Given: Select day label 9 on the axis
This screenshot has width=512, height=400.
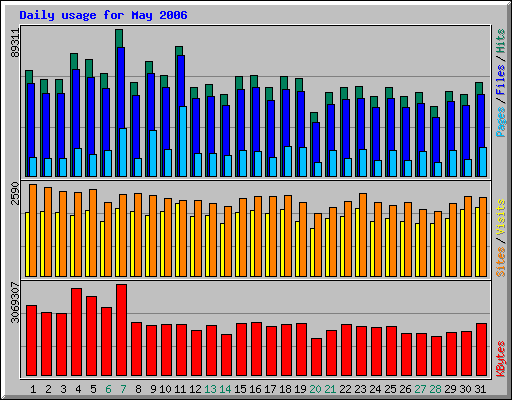Looking at the screenshot, I should click(x=153, y=389).
